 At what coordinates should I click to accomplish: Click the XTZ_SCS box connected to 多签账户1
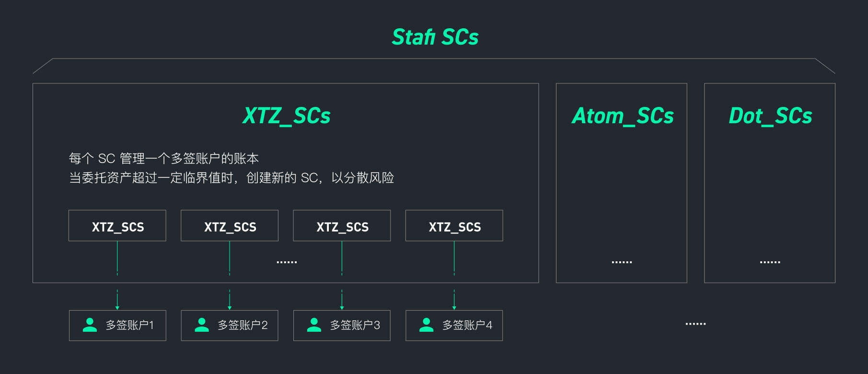point(117,226)
